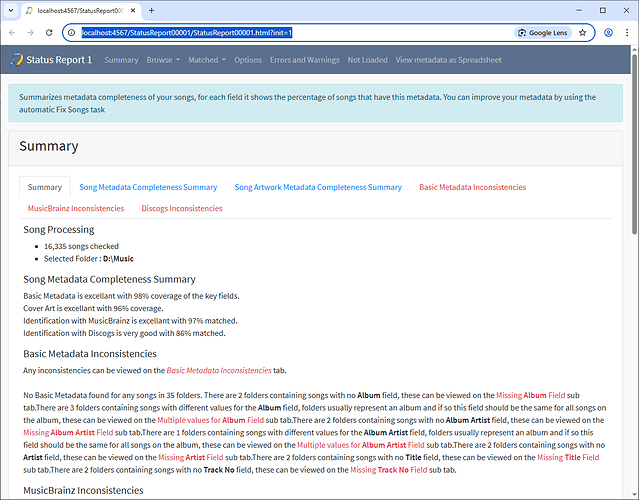Click the Selected Folder D:\Music text
Viewport: 639px width, 500px height.
89,259
